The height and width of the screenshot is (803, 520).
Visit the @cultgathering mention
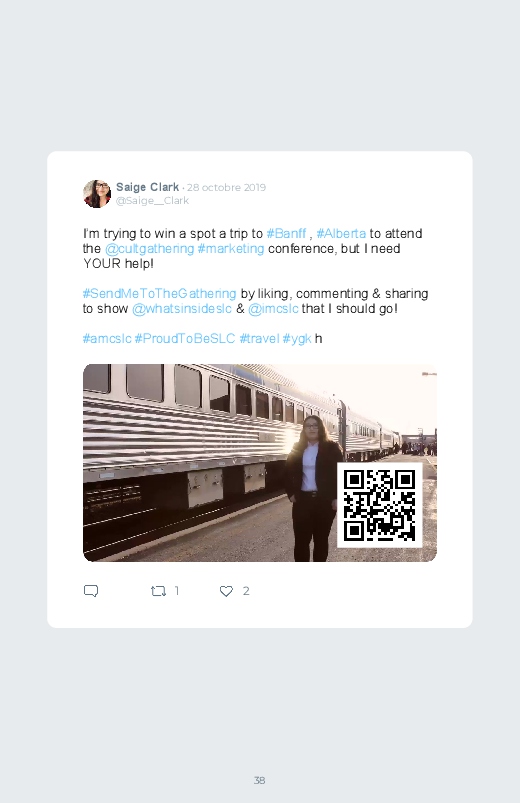pos(150,249)
